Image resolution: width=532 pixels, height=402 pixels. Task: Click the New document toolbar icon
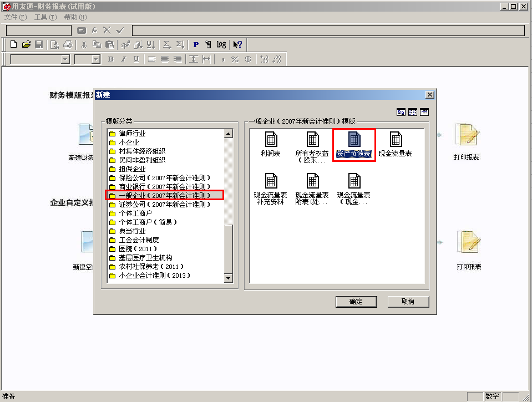click(x=13, y=44)
